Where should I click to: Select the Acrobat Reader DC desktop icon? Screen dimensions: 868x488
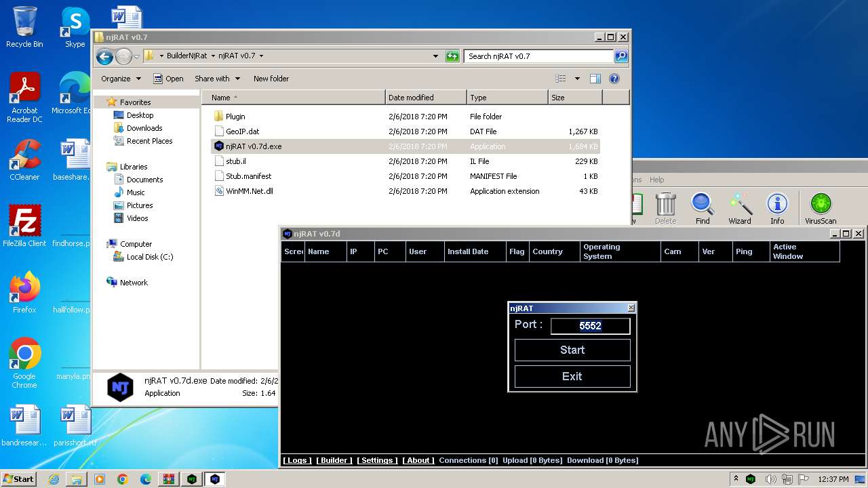[24, 98]
